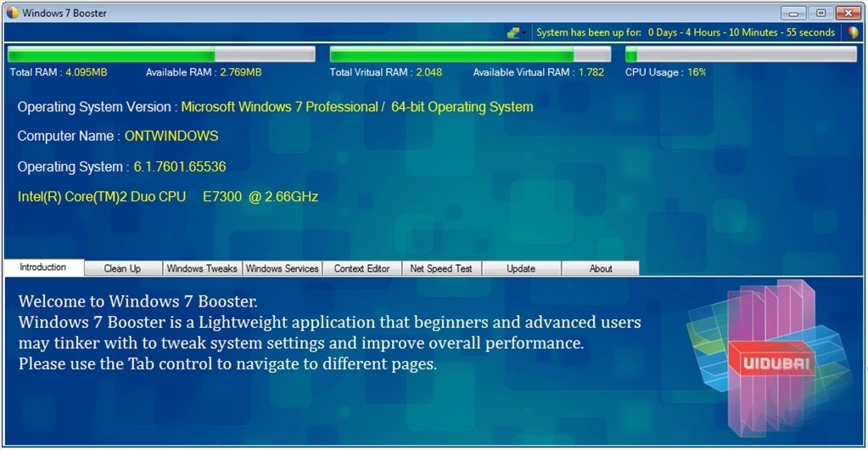868x450 pixels.
Task: Click the Total RAM value 4.095MB
Action: [x=87, y=73]
